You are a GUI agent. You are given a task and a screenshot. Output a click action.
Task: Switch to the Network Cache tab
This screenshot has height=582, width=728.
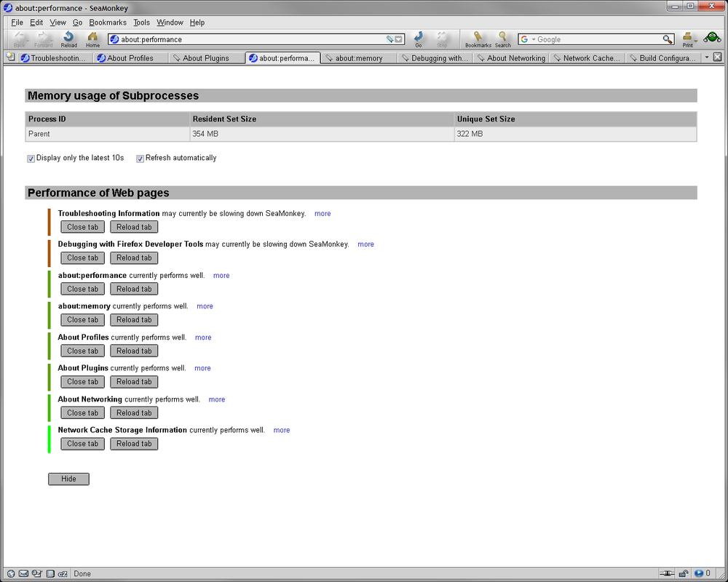(587, 58)
